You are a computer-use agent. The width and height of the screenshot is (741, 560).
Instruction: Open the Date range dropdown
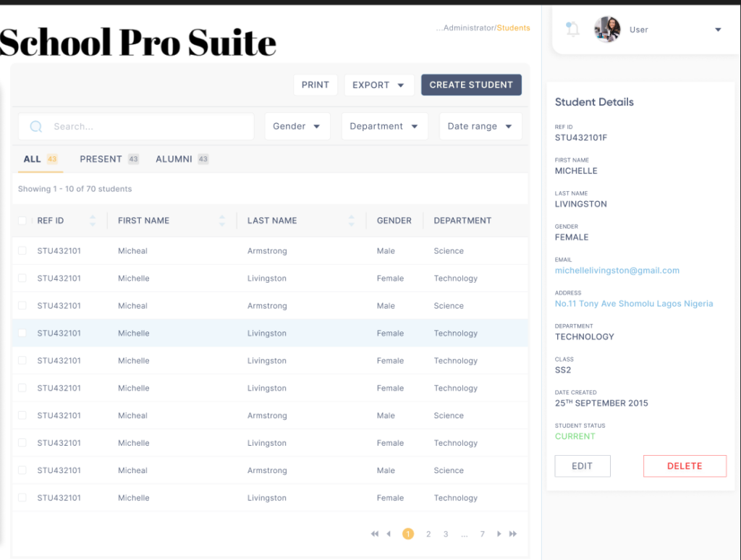click(x=480, y=126)
